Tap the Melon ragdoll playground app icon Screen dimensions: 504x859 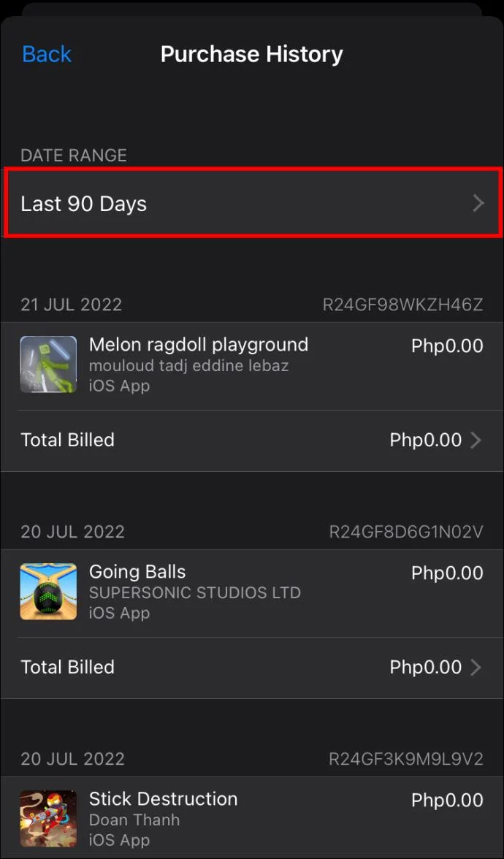48,364
